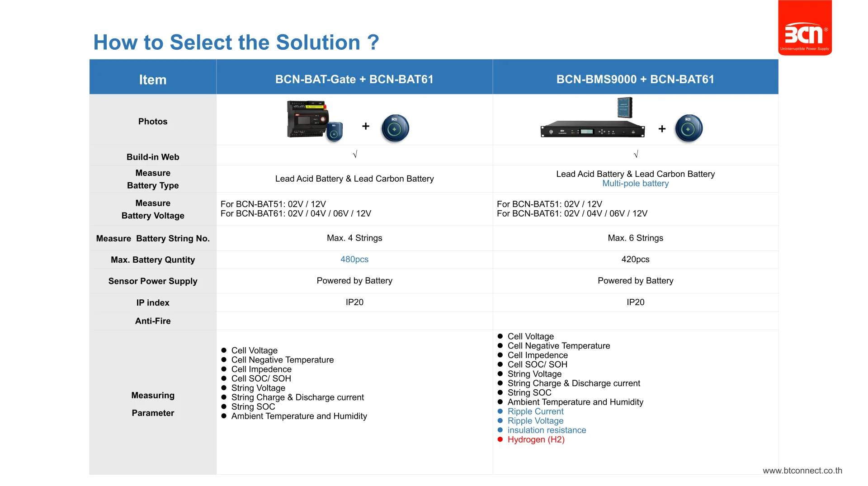Screen dimensions: 868x486
Task: Click the '420pcs' value
Action: (635, 260)
